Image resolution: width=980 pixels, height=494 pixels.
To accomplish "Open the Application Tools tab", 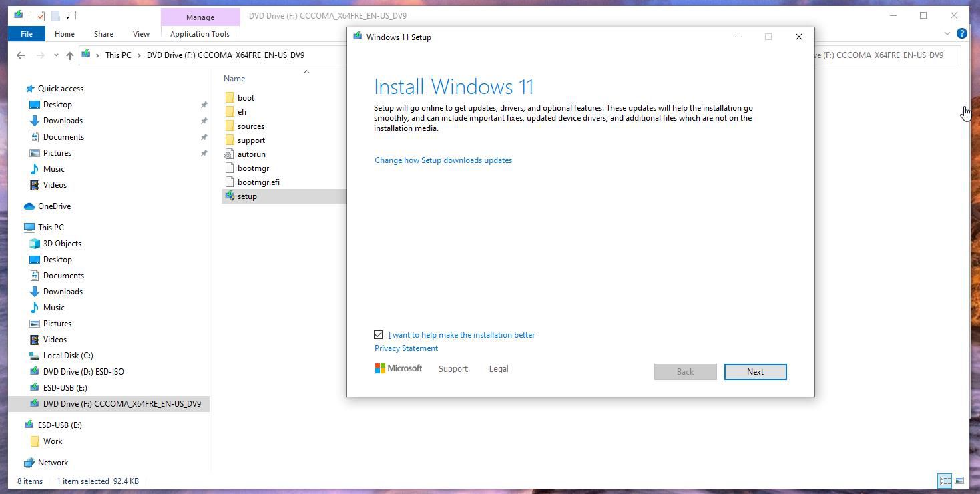I will 200,34.
